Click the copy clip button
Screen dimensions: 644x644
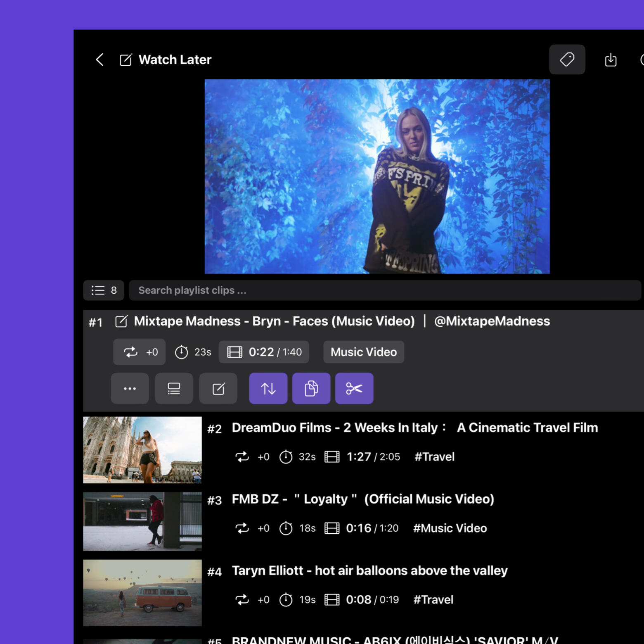coord(311,388)
